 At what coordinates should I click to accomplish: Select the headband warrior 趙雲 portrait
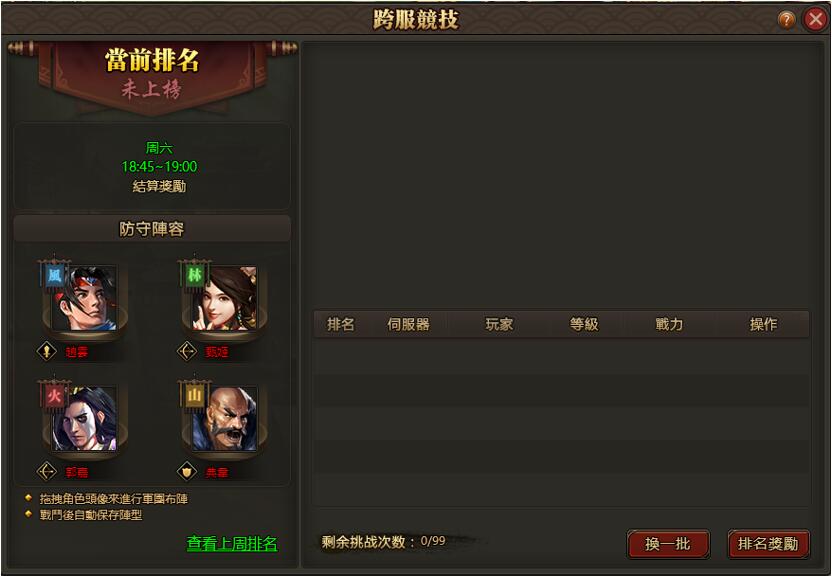coord(85,299)
